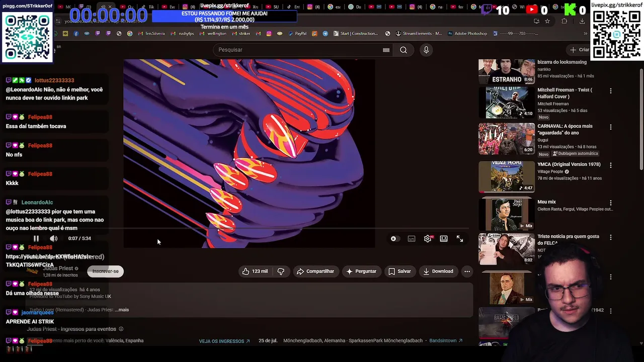
Task: Open the Adobe Photoshop bookmark
Action: 466,34
